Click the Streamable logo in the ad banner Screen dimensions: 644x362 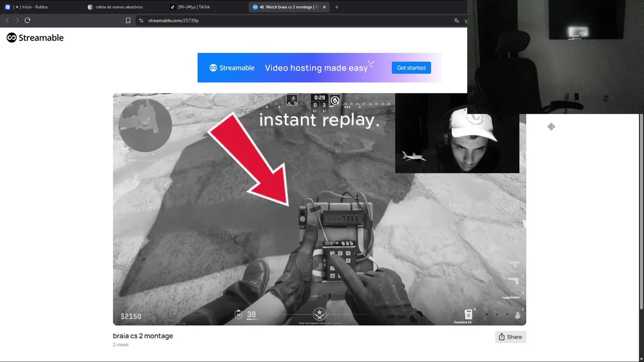[232, 68]
